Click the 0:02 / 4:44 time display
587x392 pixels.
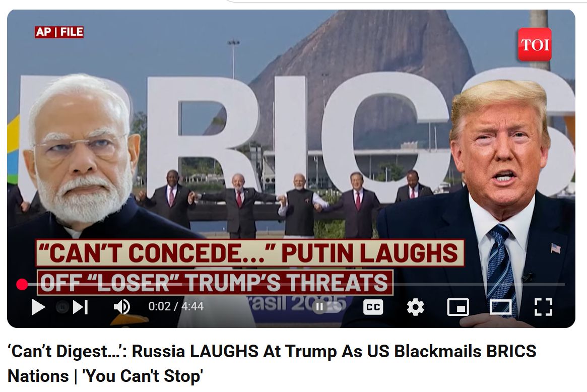tap(176, 307)
